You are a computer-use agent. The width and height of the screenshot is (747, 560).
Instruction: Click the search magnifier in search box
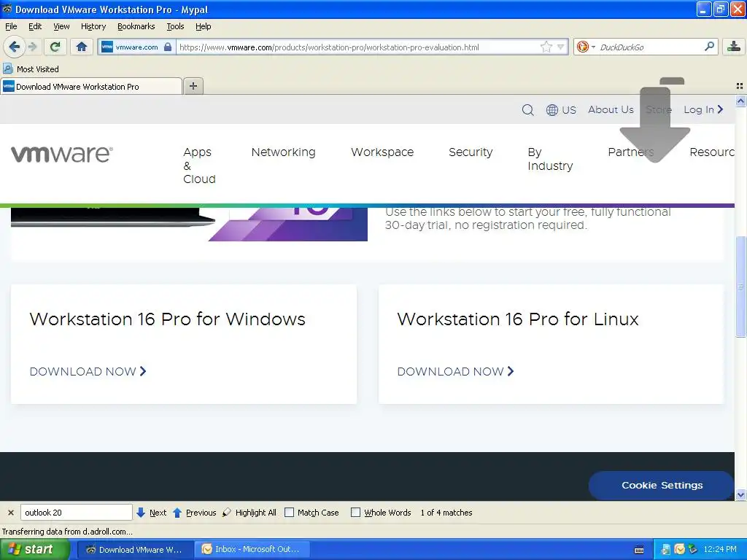[709, 46]
